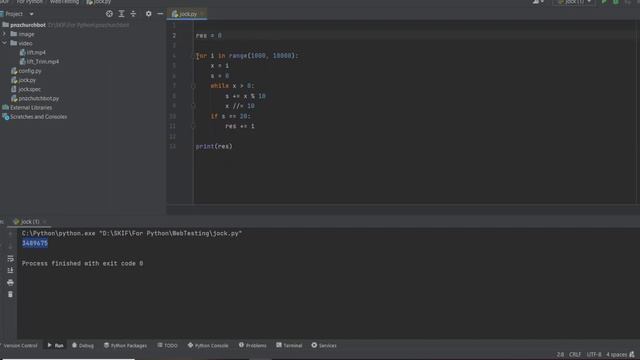Open the Problems tool window
The height and width of the screenshot is (360, 640).
click(x=253, y=346)
